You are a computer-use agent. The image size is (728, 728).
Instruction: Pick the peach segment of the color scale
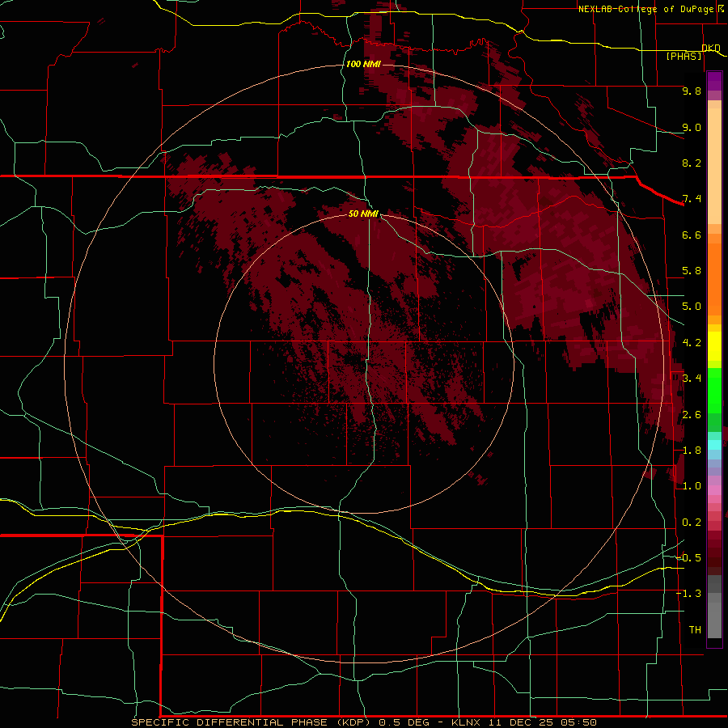click(x=714, y=163)
